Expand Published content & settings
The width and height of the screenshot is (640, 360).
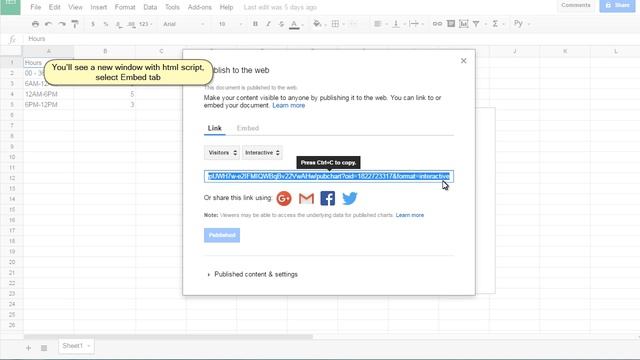pos(253,274)
